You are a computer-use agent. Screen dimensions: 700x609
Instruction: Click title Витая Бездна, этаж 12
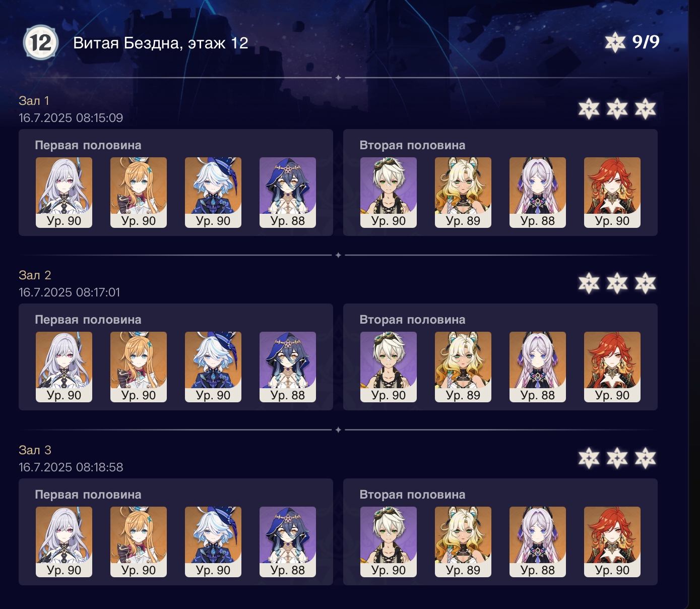(x=161, y=43)
